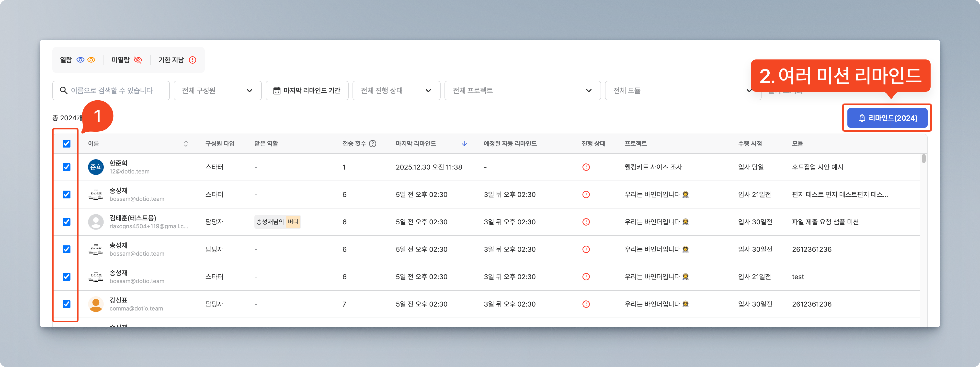Click sort arrow on 마지막 리마인드 column
980x367 pixels.
464,144
